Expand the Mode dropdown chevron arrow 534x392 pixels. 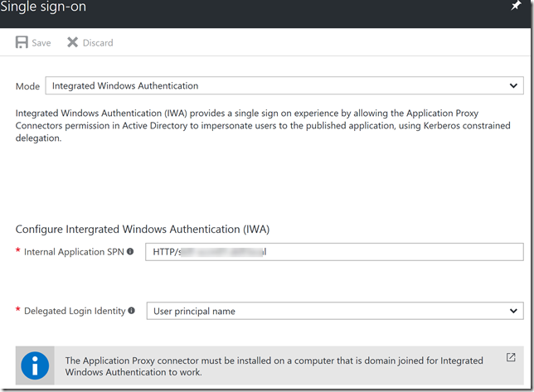[514, 85]
